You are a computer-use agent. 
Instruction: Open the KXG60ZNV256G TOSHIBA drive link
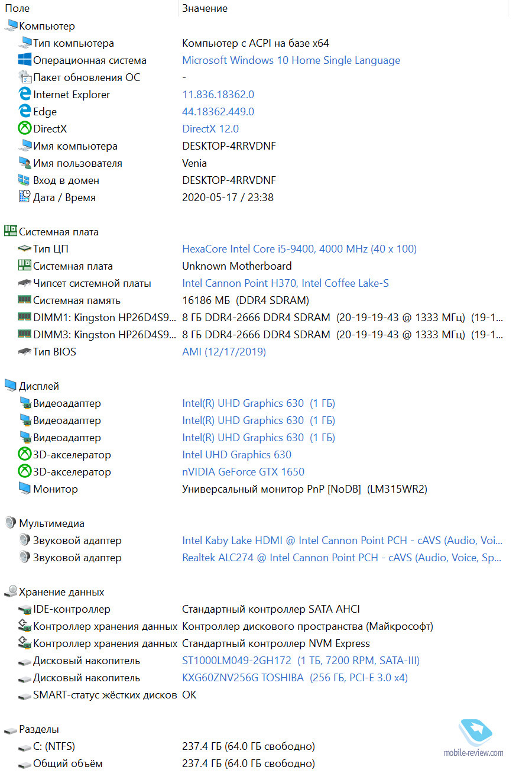[295, 678]
